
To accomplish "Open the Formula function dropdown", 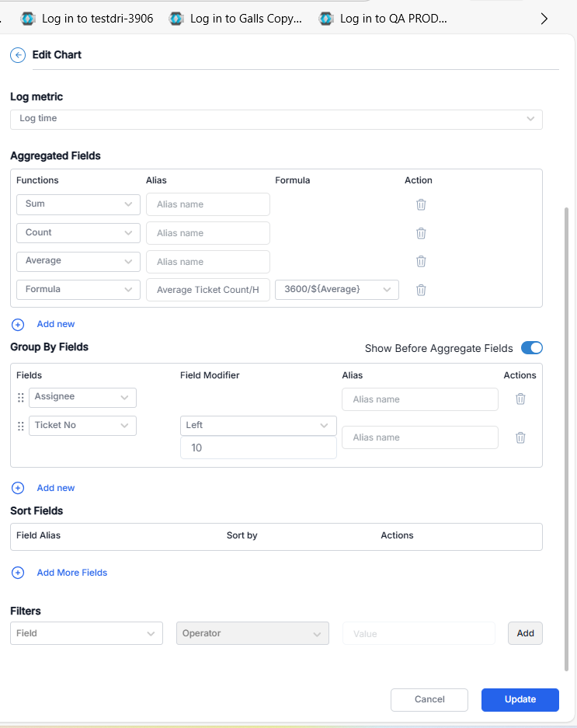I will (78, 290).
